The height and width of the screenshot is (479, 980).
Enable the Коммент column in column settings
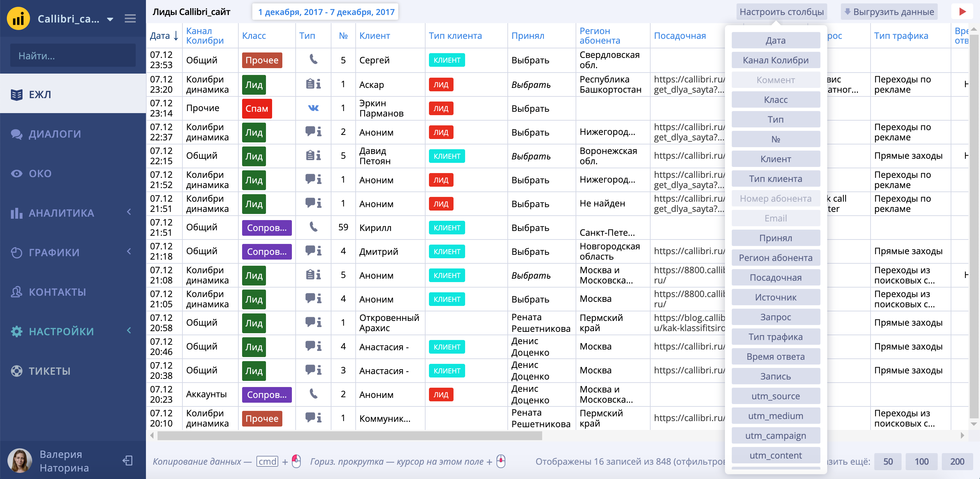pos(775,80)
